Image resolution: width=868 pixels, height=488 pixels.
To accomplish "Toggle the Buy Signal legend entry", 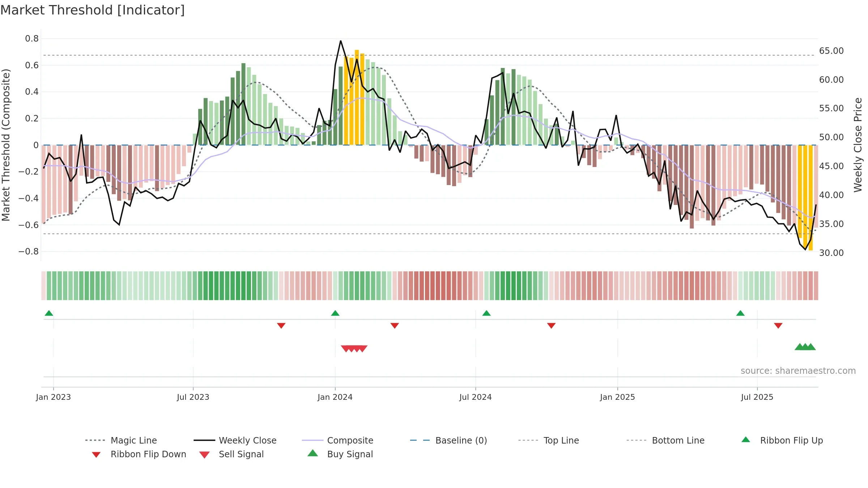I will [340, 454].
